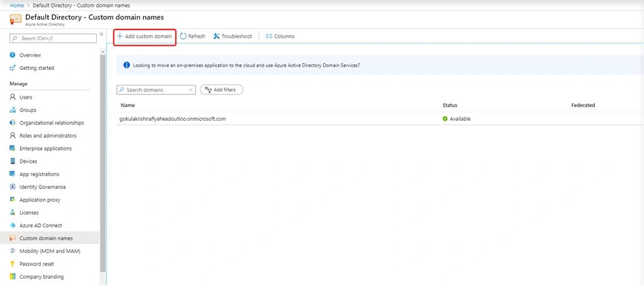Screen dimensions: 644x285
Task: Click the Refresh circular arrow icon
Action: (x=183, y=36)
